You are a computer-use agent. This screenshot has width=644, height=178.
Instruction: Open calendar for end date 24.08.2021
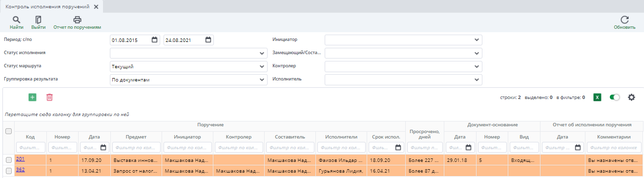point(208,40)
